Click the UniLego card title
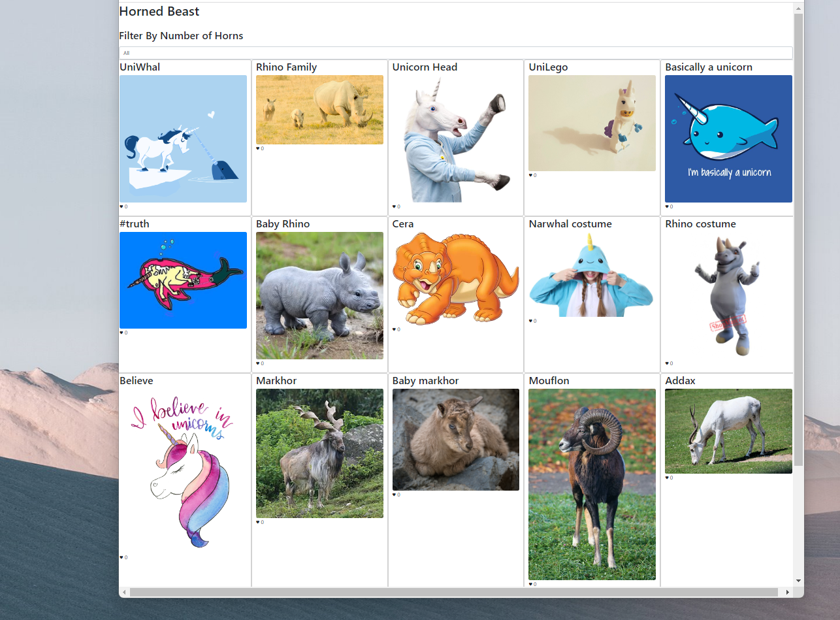 [548, 67]
